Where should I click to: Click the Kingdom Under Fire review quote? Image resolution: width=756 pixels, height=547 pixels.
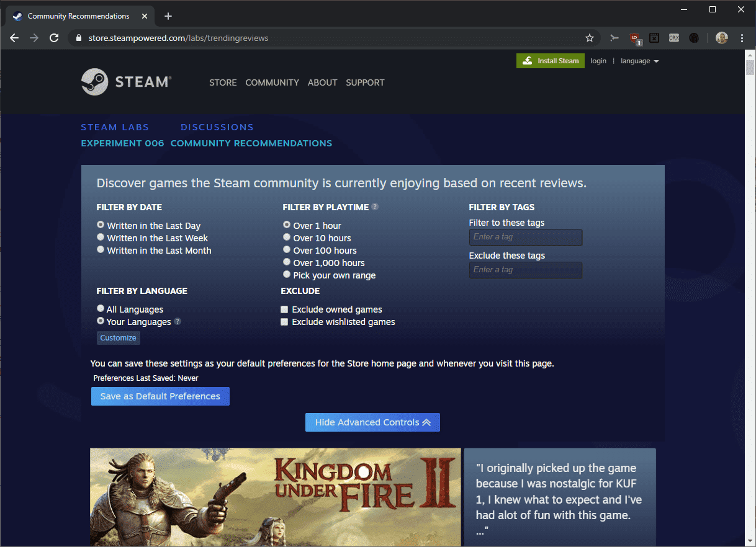(x=559, y=499)
